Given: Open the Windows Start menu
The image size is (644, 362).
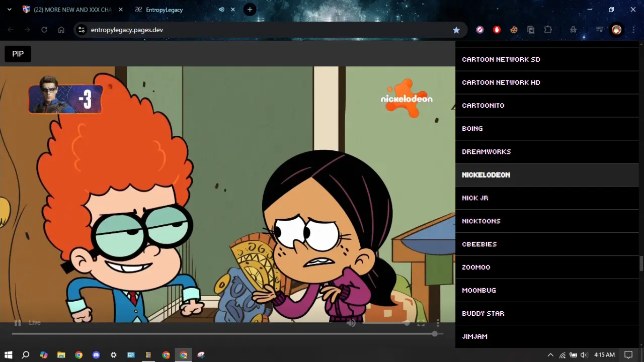Looking at the screenshot, I should [x=9, y=355].
